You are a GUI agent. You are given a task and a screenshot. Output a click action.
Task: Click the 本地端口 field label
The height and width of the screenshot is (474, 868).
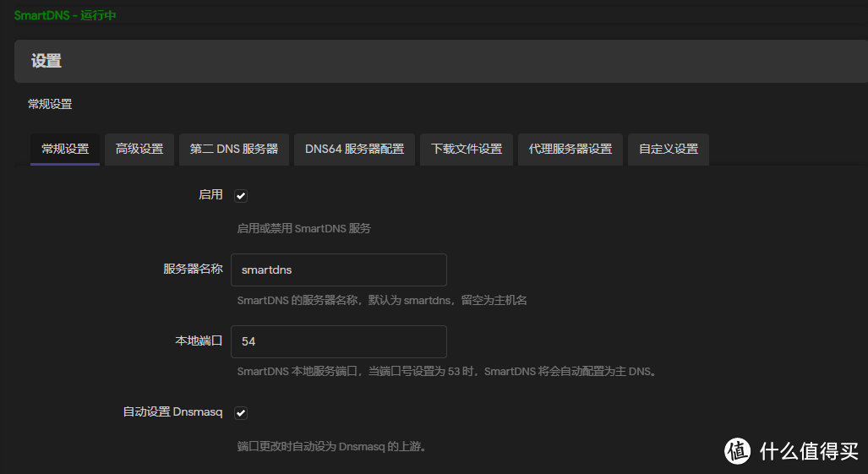(199, 341)
